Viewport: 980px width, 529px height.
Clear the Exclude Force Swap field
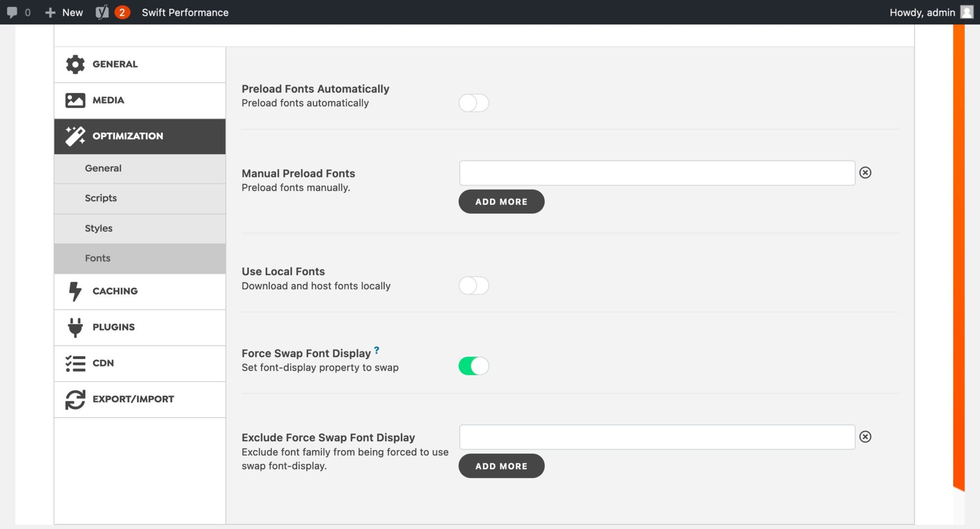tap(865, 436)
